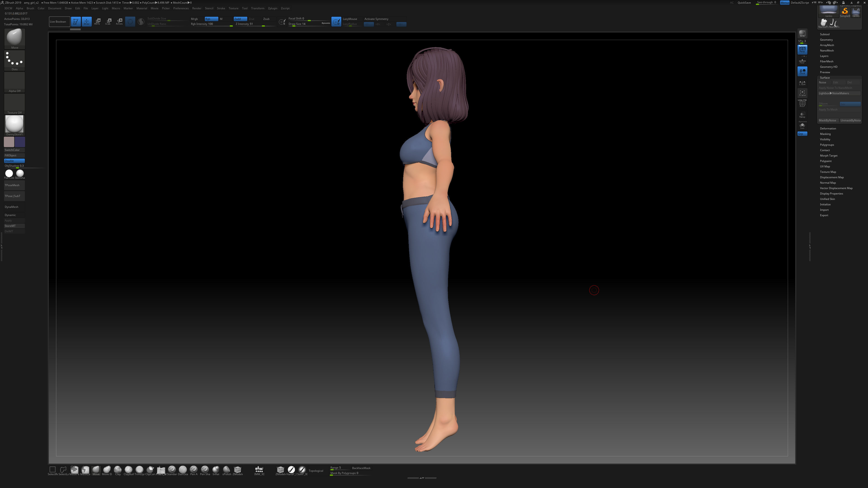Viewport: 868px width, 488px height.
Task: Choose the DamStandard brush
Action: tap(183, 470)
